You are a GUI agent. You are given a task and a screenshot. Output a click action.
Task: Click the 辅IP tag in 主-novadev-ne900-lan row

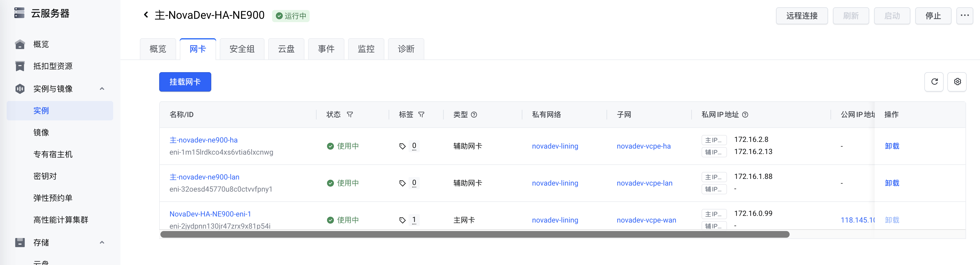pyautogui.click(x=714, y=189)
